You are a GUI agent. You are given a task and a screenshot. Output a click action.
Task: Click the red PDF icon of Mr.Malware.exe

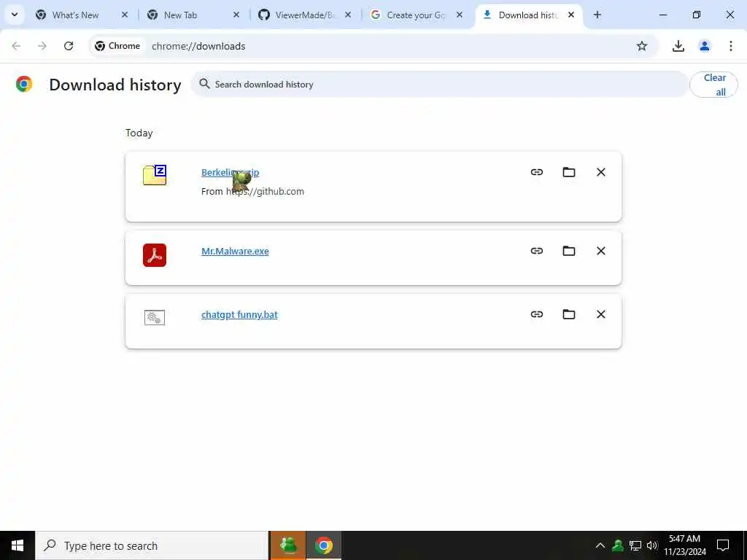click(x=155, y=254)
